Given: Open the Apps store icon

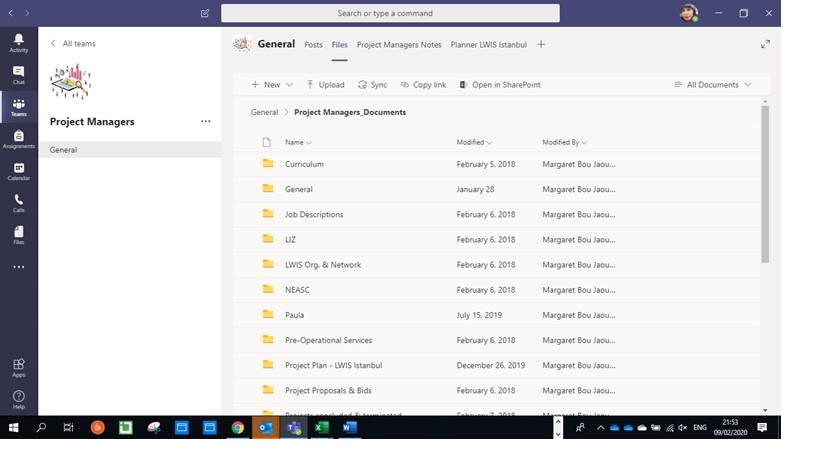Looking at the screenshot, I should coord(18,368).
